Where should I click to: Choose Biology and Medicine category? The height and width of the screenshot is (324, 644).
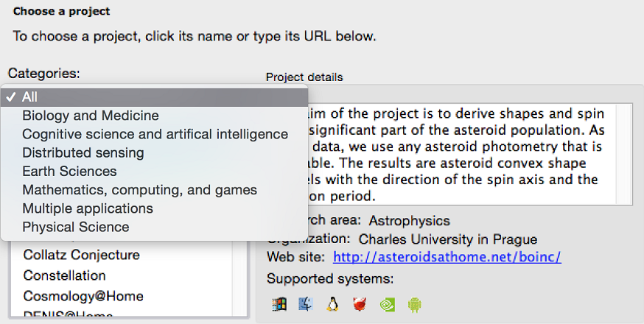pos(91,116)
